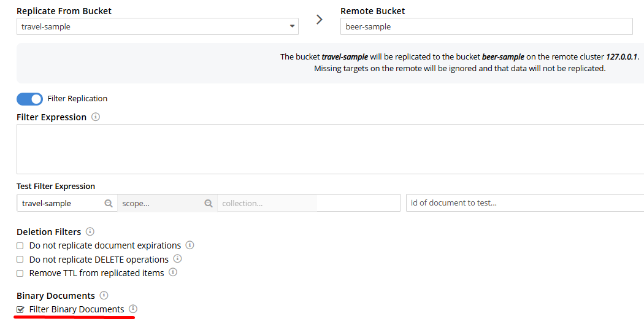Show info for Filter Binary Documents checkbox
Image resolution: width=644 pixels, height=324 pixels.
[132, 309]
